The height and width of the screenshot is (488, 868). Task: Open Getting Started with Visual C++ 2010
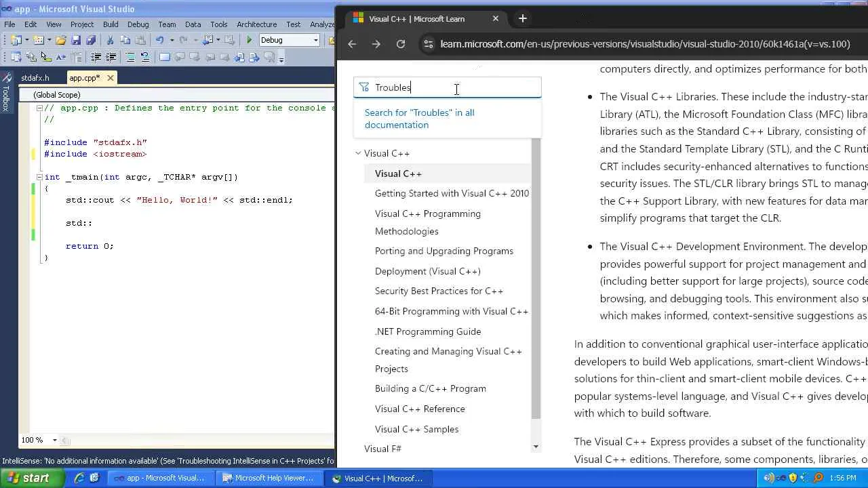[x=452, y=193]
